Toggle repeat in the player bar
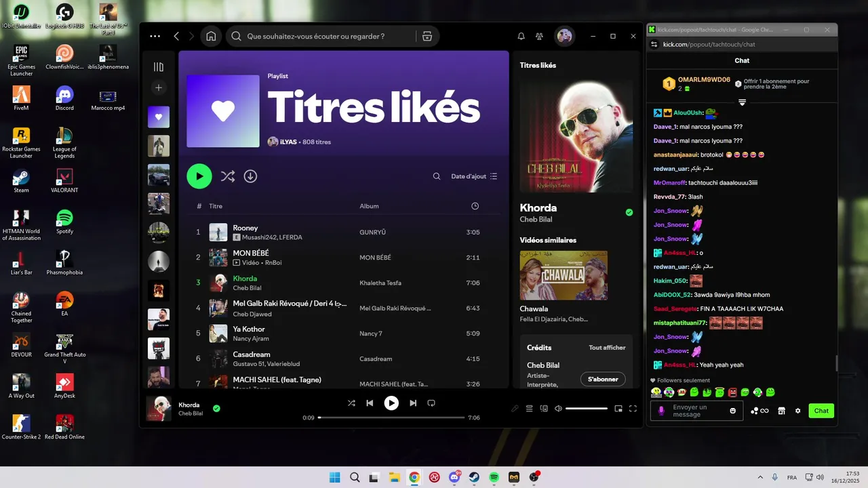This screenshot has height=488, width=868. [431, 403]
